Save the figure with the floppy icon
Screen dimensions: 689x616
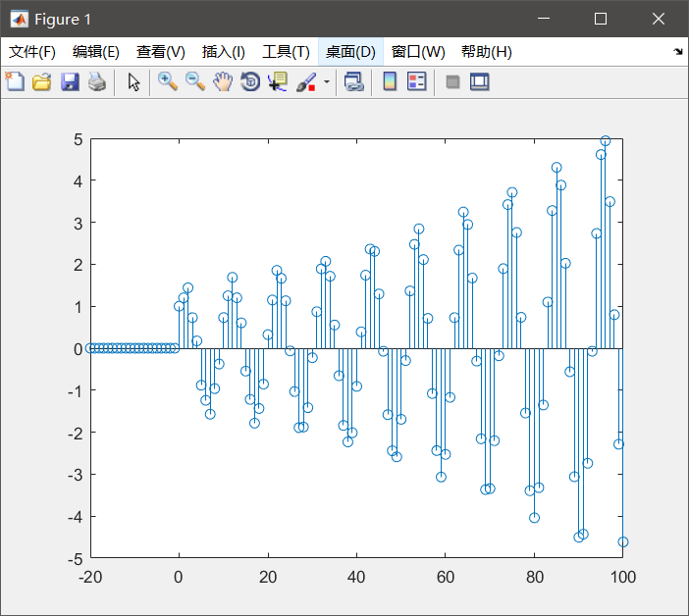pyautogui.click(x=70, y=81)
